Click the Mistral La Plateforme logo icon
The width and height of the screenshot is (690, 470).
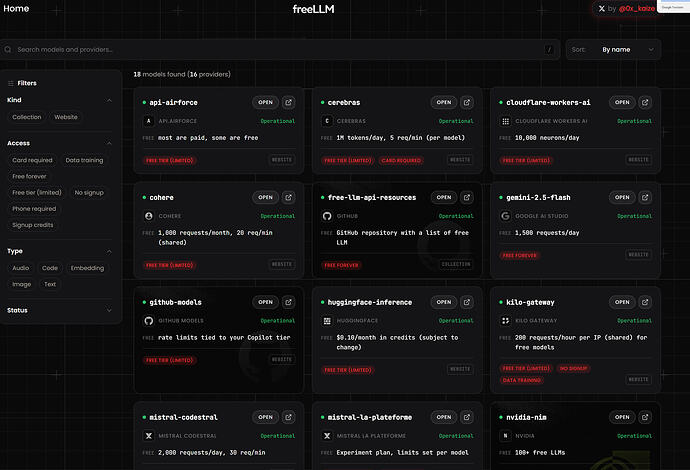point(327,435)
